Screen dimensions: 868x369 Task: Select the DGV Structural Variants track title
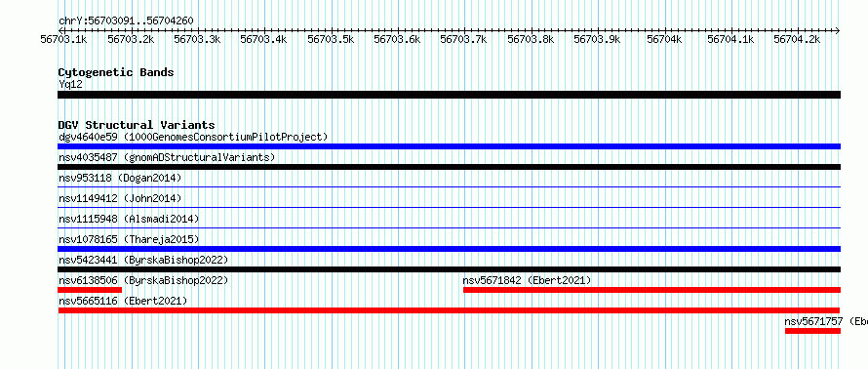pyautogui.click(x=137, y=125)
